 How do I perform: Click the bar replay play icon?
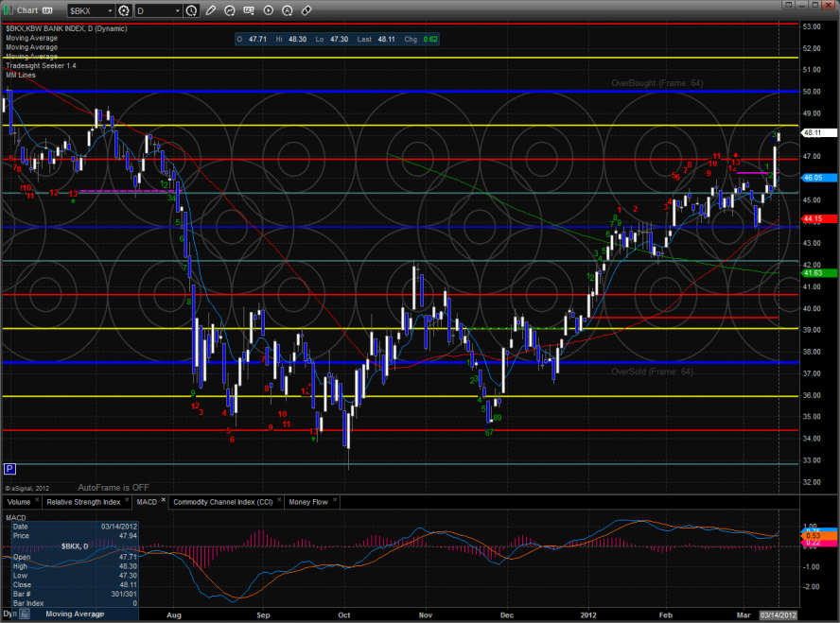pos(268,11)
